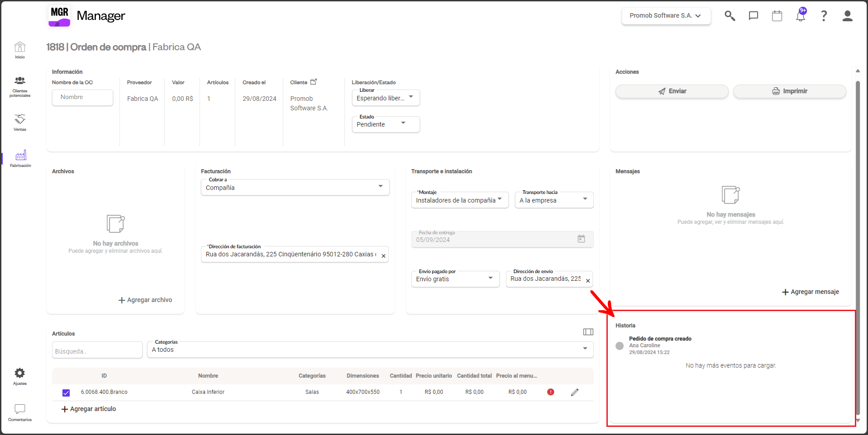
Task: Click the Caixa Inferior article name
Action: (208, 392)
